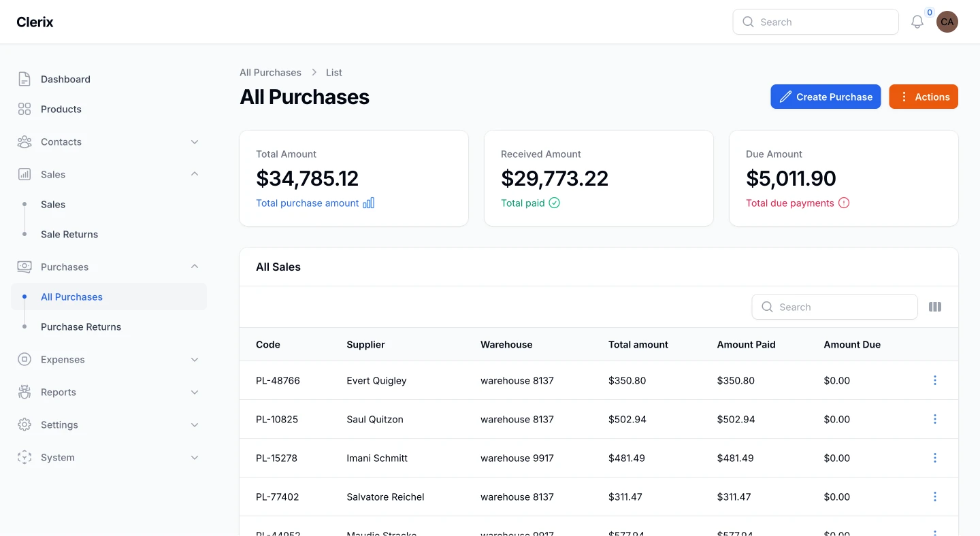Click the Create Purchase button
980x536 pixels.
pyautogui.click(x=826, y=97)
